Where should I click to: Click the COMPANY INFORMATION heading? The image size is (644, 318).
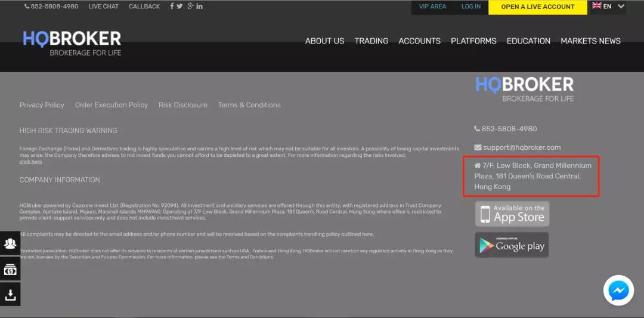[60, 180]
